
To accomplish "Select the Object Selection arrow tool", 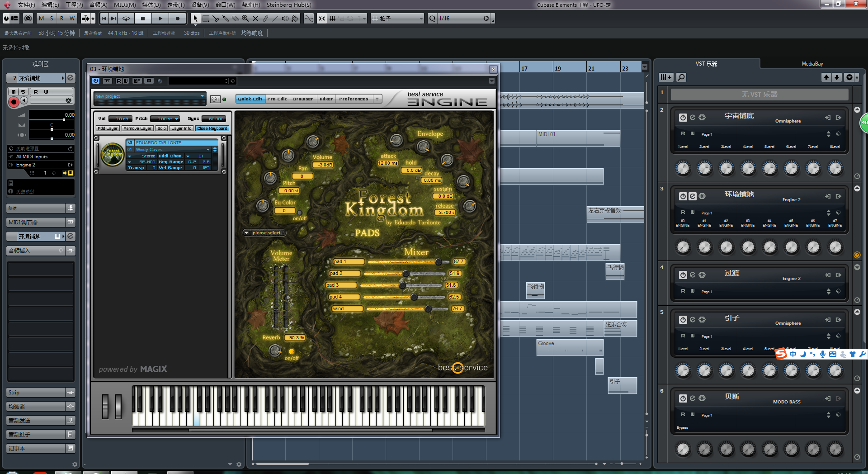I will pos(195,18).
